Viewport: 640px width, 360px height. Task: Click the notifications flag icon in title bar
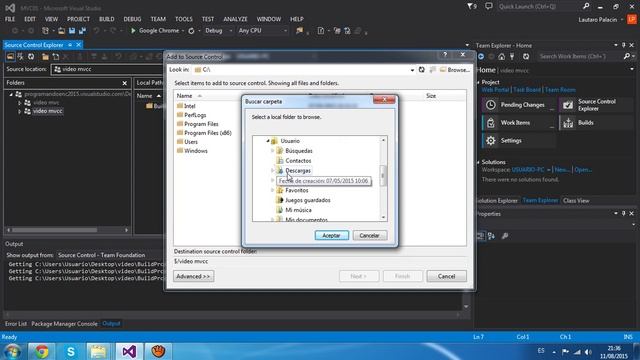point(471,7)
